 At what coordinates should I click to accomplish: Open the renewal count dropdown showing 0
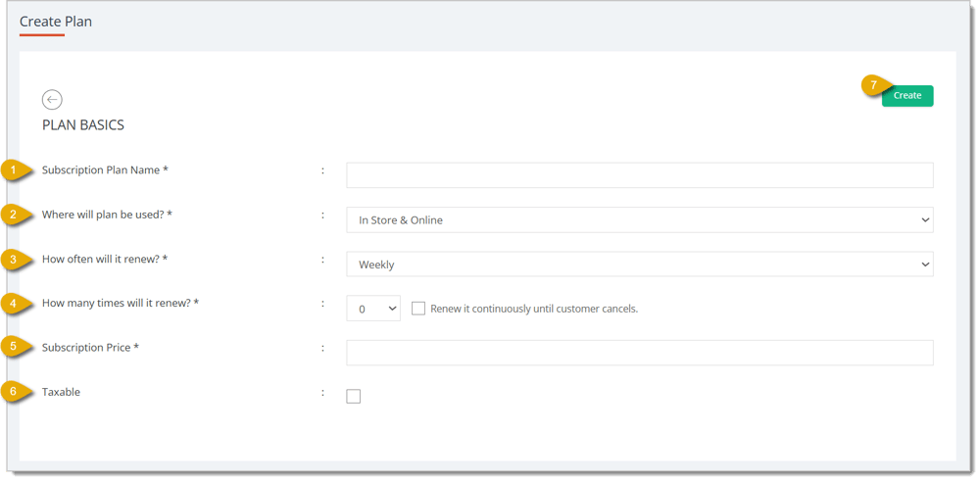pos(373,309)
